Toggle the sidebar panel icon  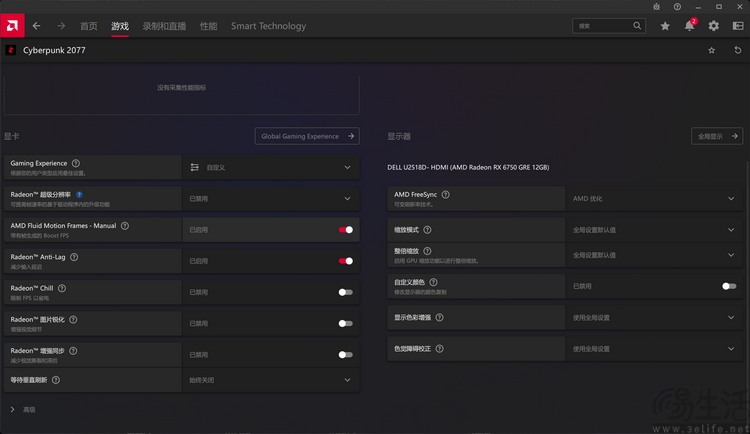(738, 26)
